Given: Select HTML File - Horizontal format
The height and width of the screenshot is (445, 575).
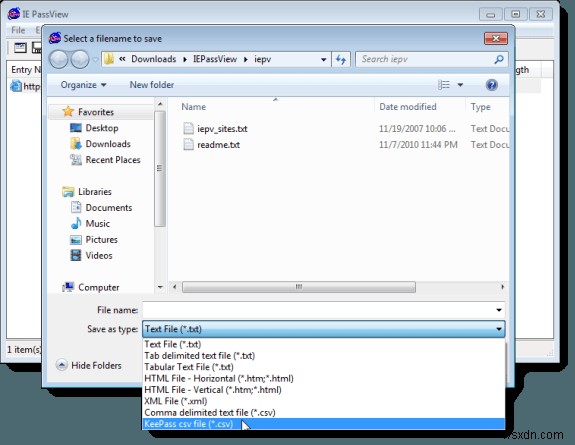Looking at the screenshot, I should coord(323,378).
